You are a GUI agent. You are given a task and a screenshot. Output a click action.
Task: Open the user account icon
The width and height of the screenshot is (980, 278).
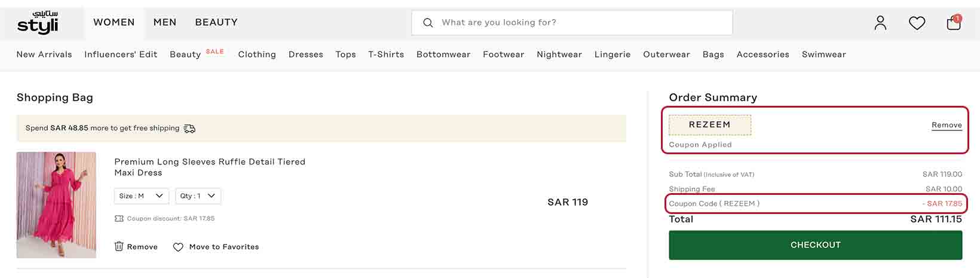(x=880, y=23)
